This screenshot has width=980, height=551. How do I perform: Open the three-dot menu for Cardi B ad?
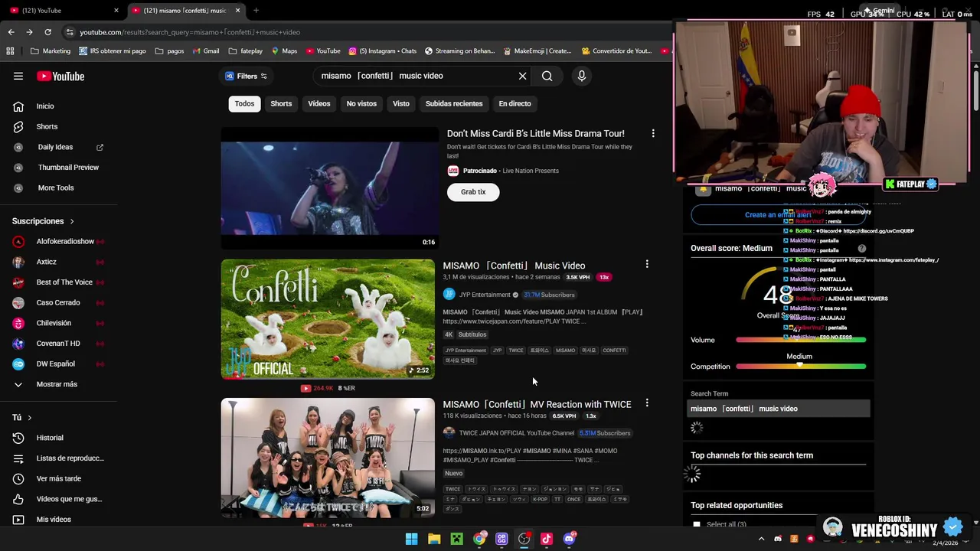(653, 133)
